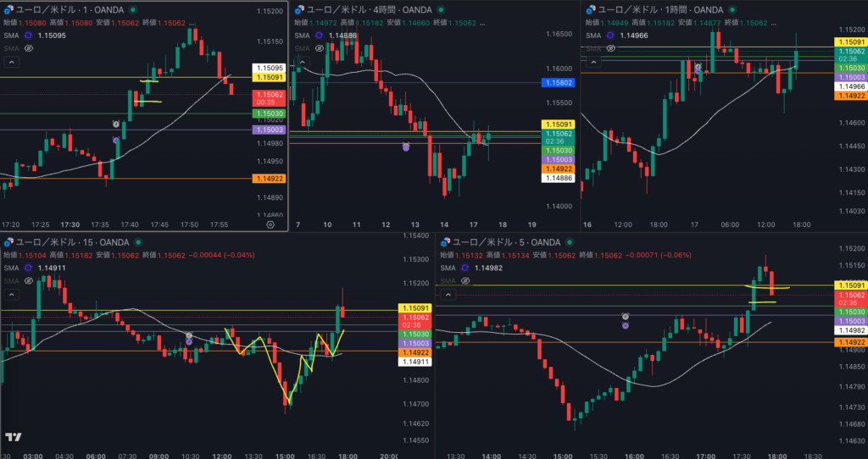The height and width of the screenshot is (459, 868).
Task: Collapse the indicator legend on 15-minute chart
Action: pos(10,295)
